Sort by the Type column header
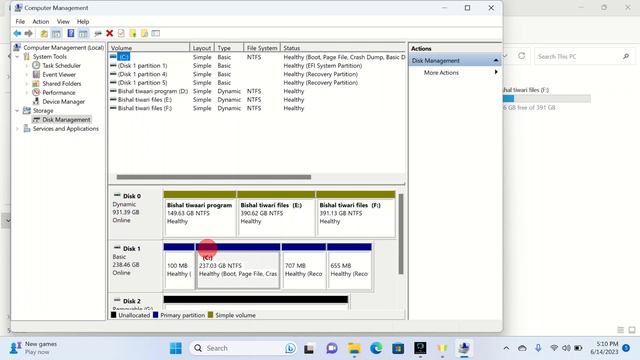This screenshot has width=640, height=360. tap(229, 48)
